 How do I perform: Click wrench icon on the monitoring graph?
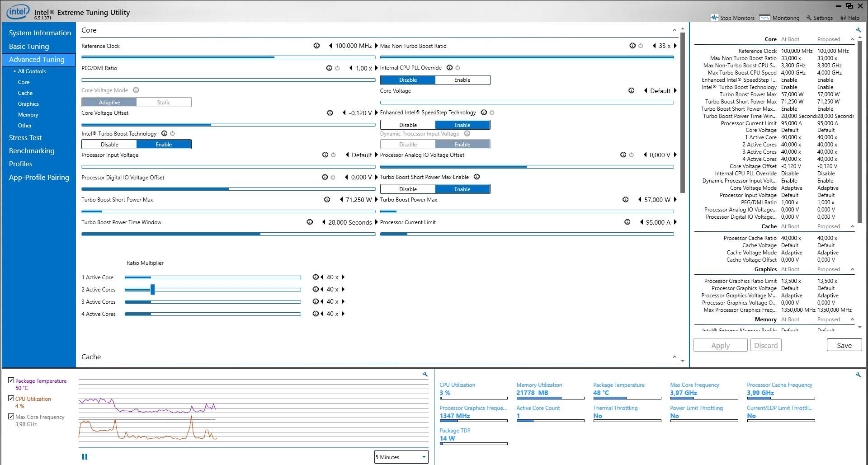click(x=425, y=374)
